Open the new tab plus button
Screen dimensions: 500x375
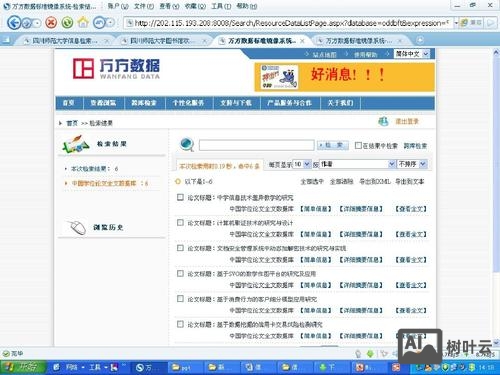coord(420,40)
